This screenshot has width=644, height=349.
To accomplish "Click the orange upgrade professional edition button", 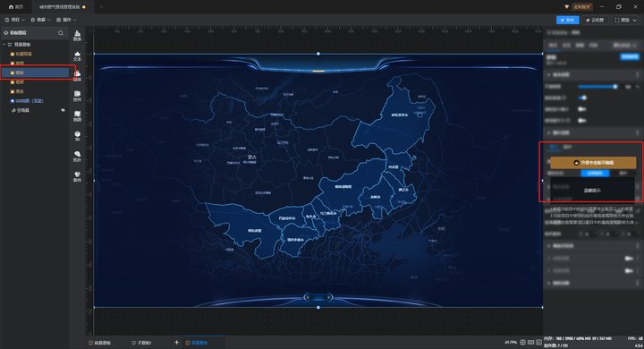I will (593, 162).
